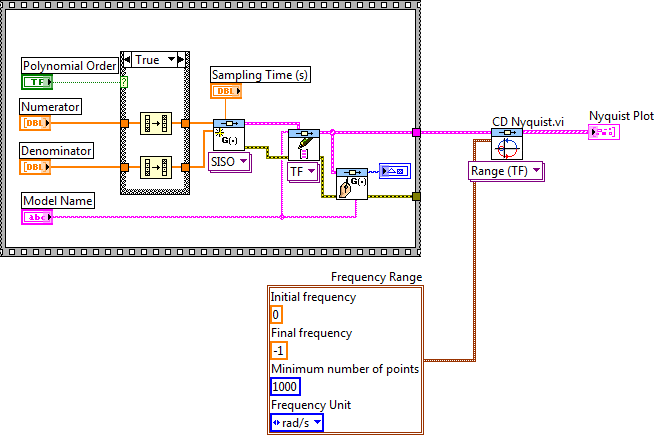656x435 pixels.
Task: Open the TF polymorphic selector
Action: pyautogui.click(x=303, y=171)
